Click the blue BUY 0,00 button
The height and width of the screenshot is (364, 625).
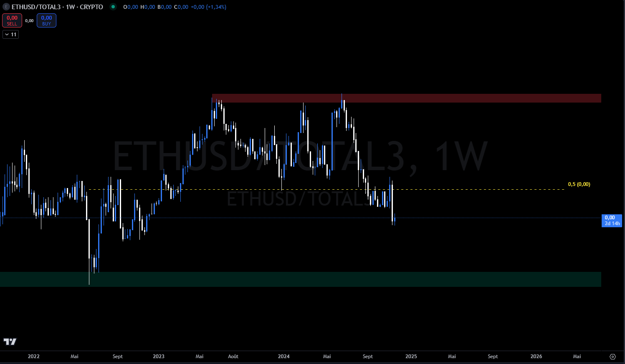click(x=46, y=20)
